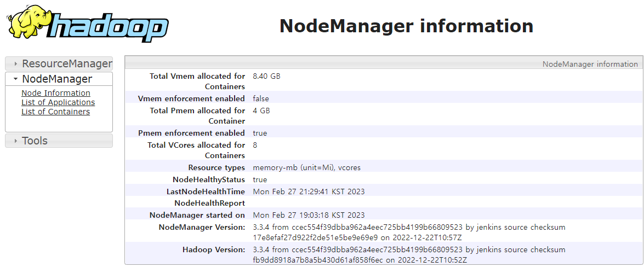
Task: Select the NodeHealthReport label
Action: pyautogui.click(x=209, y=203)
